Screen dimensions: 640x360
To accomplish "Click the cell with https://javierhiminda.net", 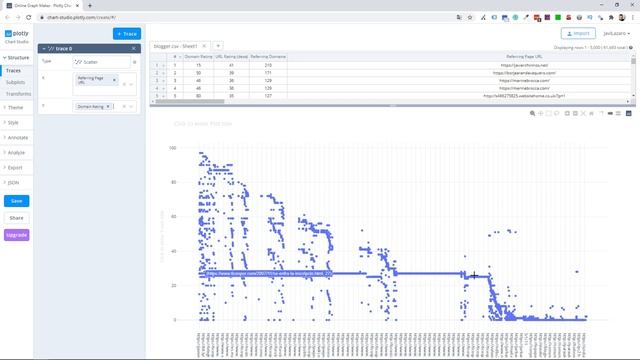I will (x=524, y=65).
